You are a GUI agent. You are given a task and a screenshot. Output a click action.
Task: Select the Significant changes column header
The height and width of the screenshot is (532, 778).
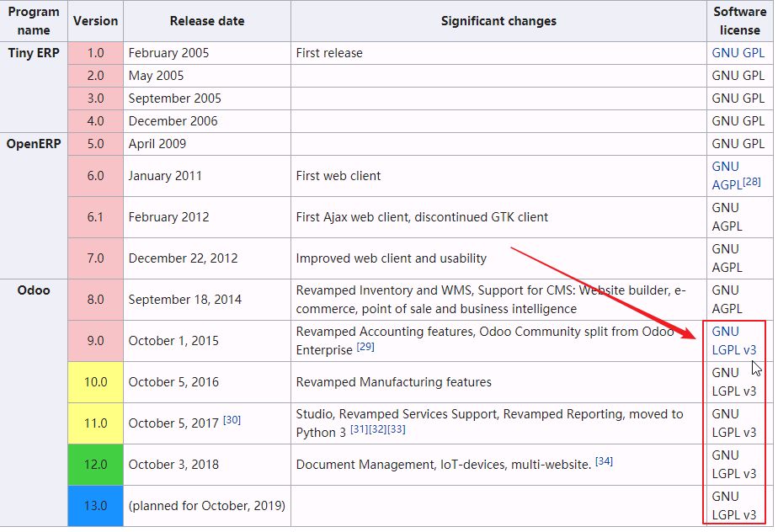click(x=498, y=21)
